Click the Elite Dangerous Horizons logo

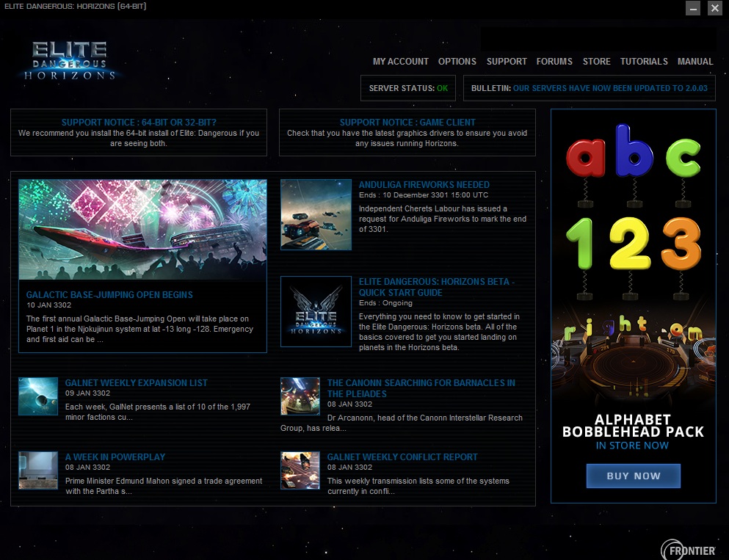click(x=70, y=61)
